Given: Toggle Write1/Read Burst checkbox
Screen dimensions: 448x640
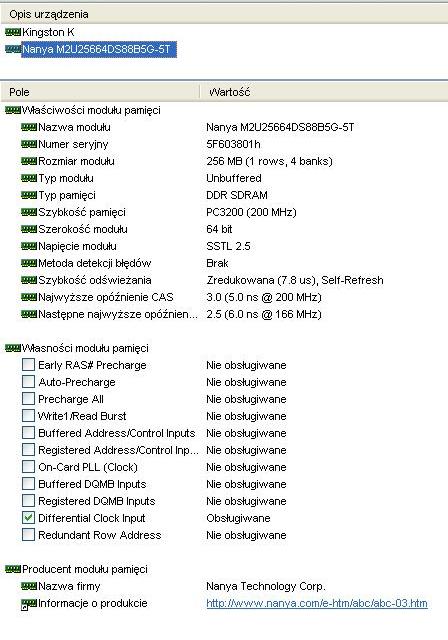Looking at the screenshot, I should (28, 416).
